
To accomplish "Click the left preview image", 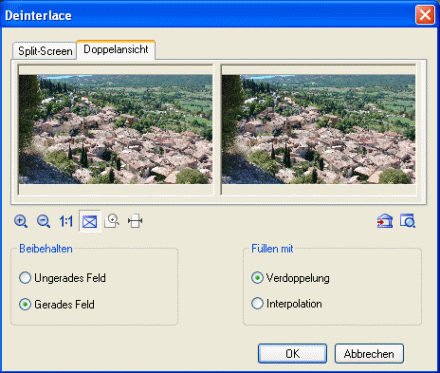I will [115, 129].
